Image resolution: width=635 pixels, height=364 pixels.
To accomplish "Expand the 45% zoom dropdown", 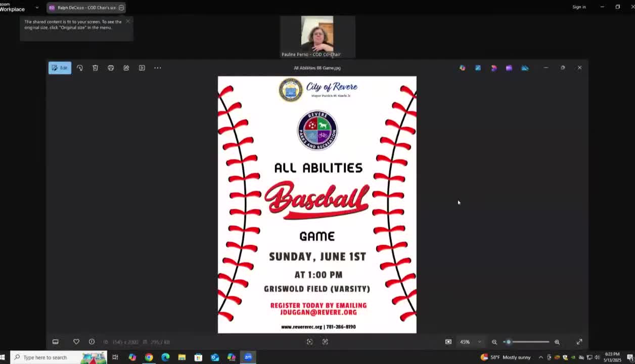I will [x=479, y=342].
